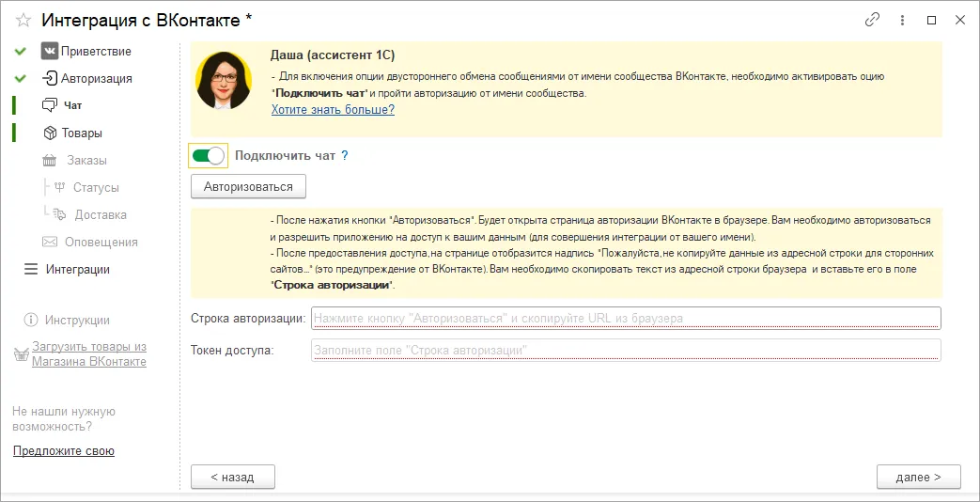The width and height of the screenshot is (980, 502).
Task: Maximize the Интеграция с ВКонтакте window
Action: click(x=931, y=20)
